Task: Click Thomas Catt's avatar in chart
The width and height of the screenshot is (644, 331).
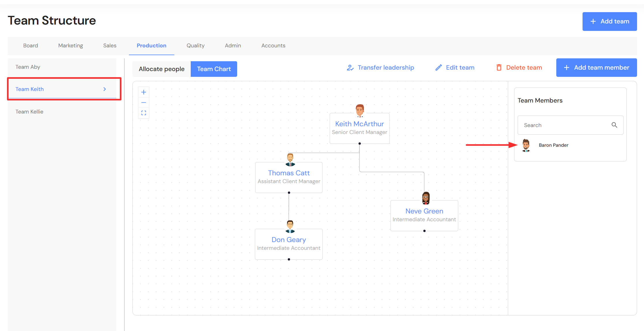Action: point(290,160)
